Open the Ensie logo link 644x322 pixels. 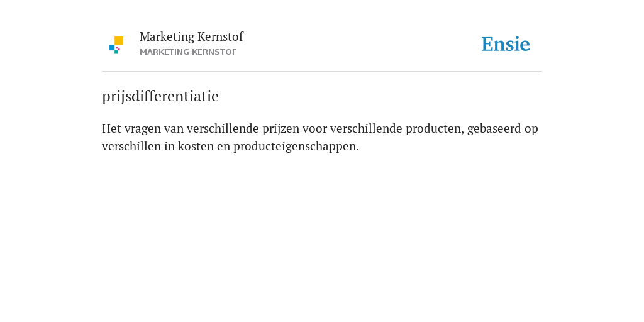[506, 44]
